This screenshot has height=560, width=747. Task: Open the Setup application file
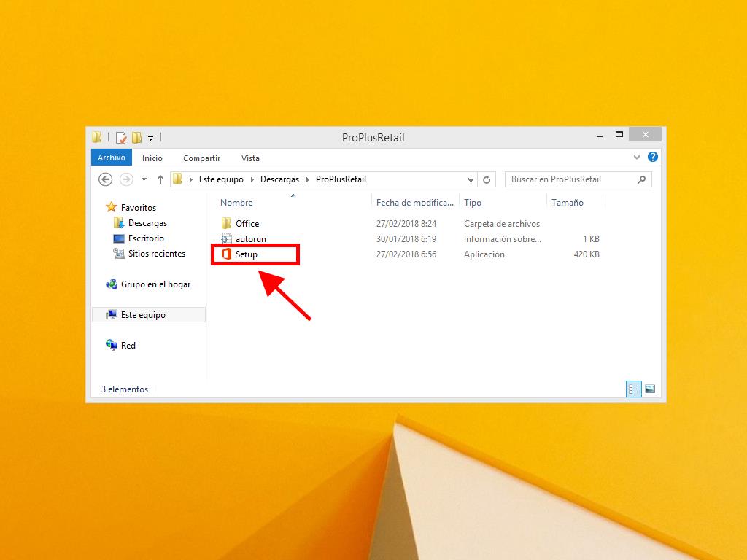pyautogui.click(x=246, y=254)
